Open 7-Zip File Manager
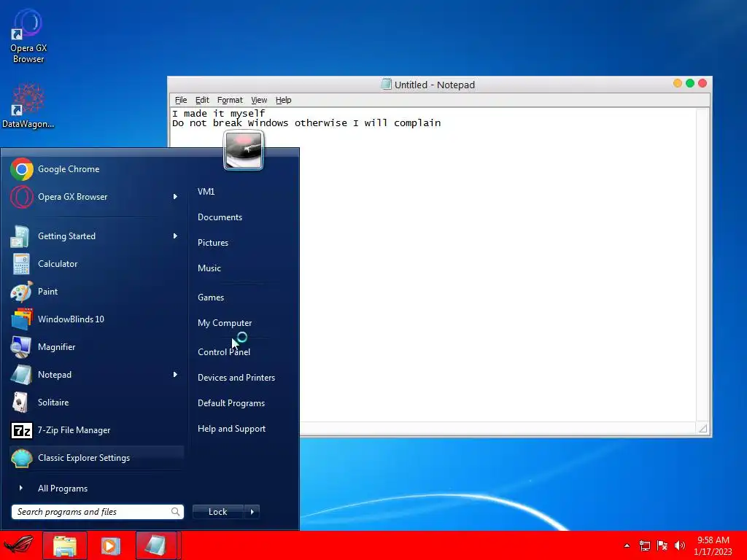 pyautogui.click(x=96, y=430)
